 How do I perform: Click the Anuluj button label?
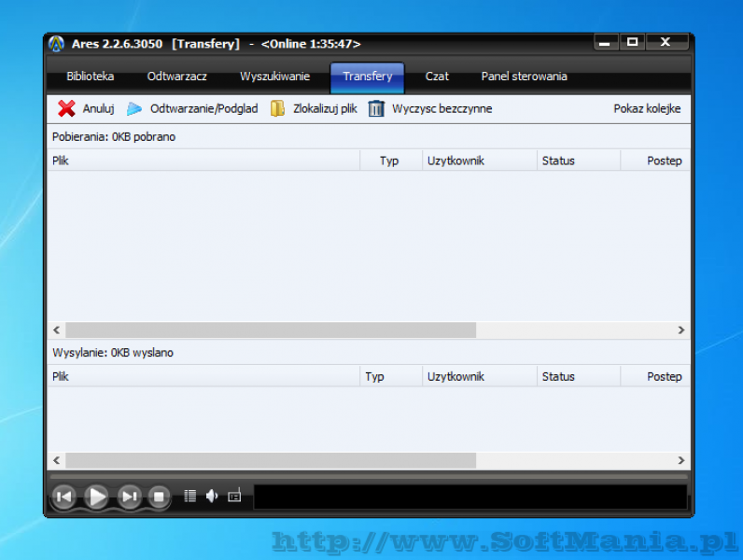99,109
